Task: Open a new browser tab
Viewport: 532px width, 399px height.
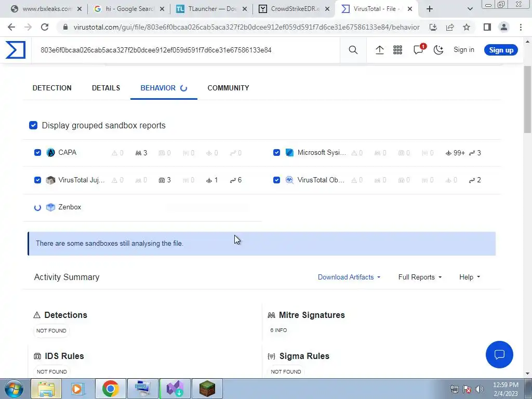Action: click(430, 9)
